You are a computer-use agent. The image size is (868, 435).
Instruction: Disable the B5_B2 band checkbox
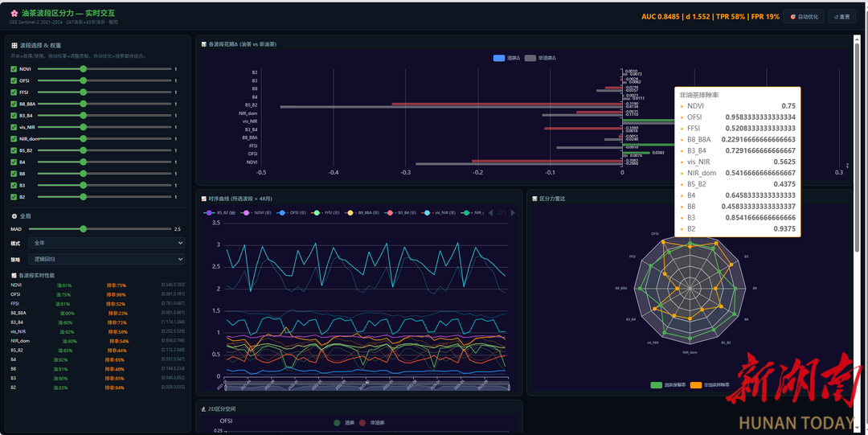tap(14, 150)
